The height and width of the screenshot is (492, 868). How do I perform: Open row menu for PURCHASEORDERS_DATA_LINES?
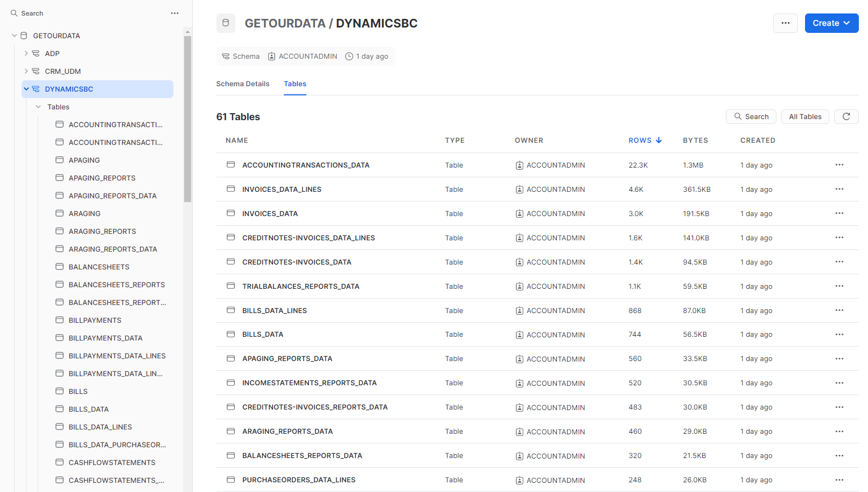click(839, 480)
